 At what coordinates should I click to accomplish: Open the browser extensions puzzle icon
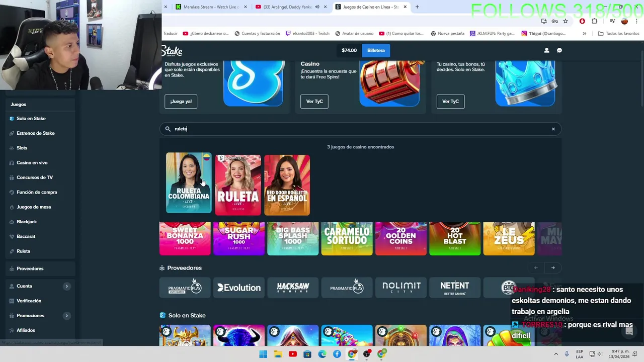point(595,21)
